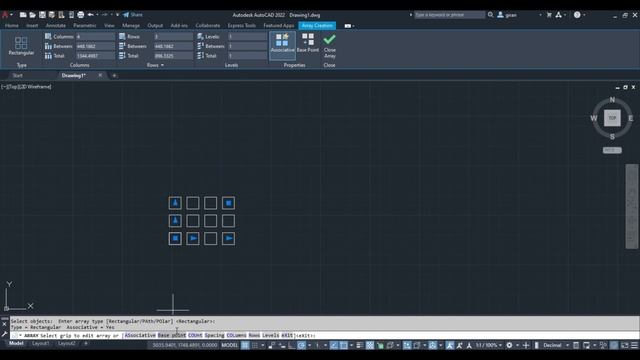Click the bottom-left corner grip of the array
The height and width of the screenshot is (360, 640).
(x=175, y=238)
